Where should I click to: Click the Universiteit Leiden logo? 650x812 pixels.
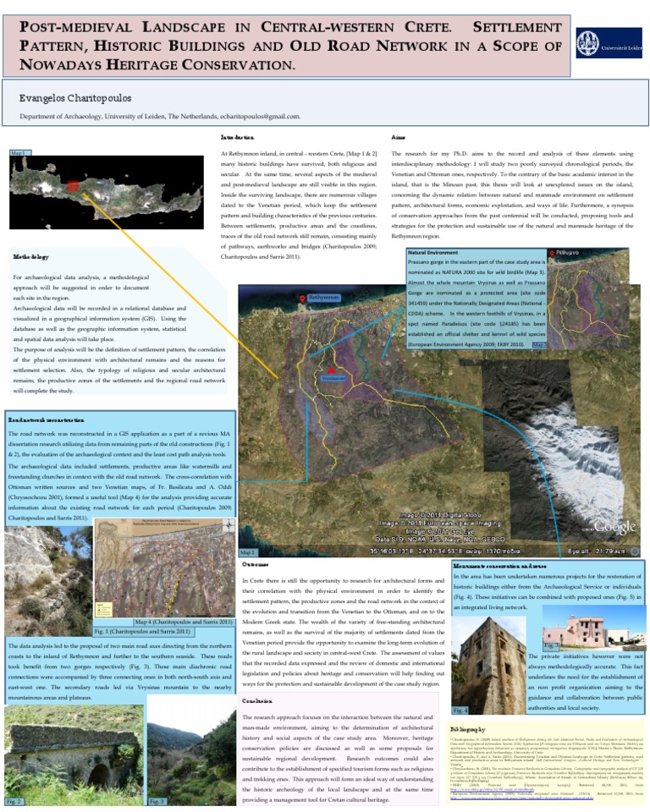pyautogui.click(x=609, y=43)
